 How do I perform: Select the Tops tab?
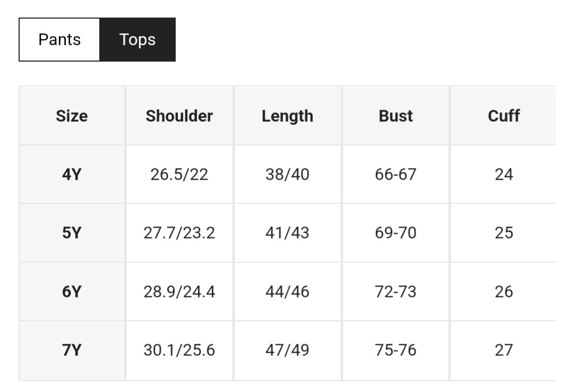coord(137,40)
